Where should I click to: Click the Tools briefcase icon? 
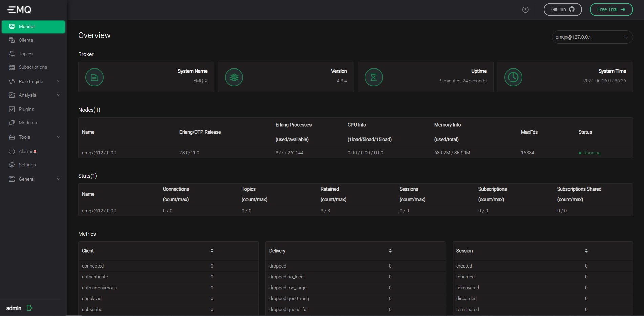point(12,137)
